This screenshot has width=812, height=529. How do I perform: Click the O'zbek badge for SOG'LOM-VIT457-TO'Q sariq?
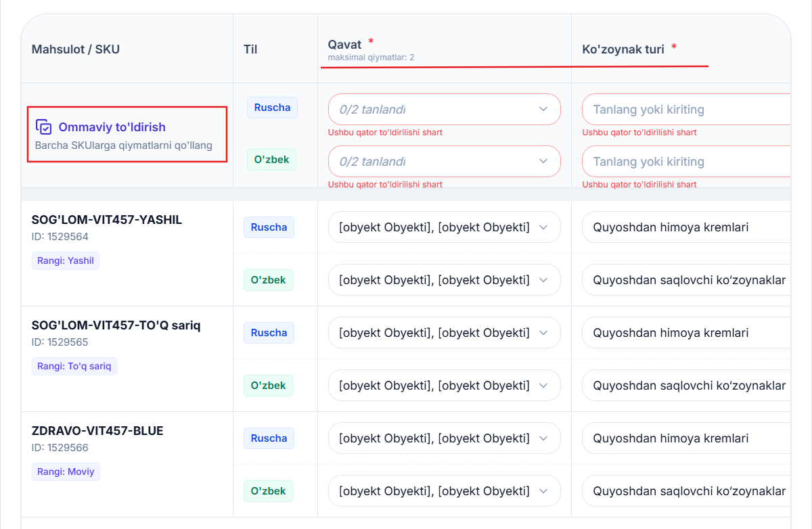pos(268,386)
